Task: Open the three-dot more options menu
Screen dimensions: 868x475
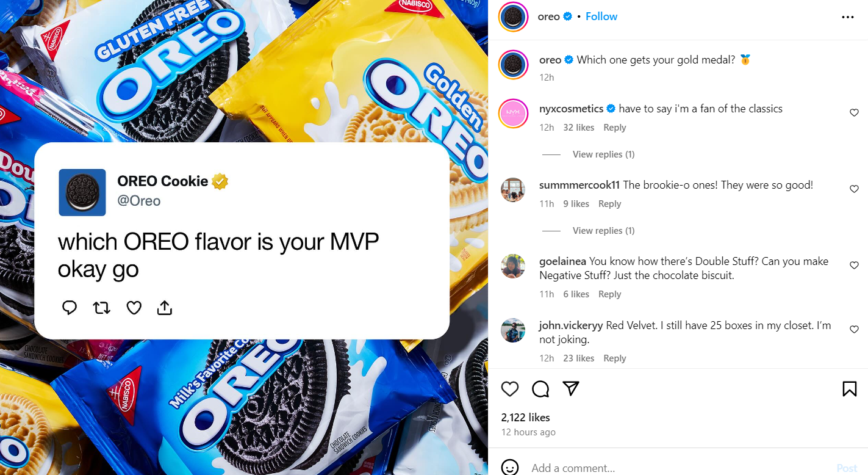Action: pyautogui.click(x=848, y=17)
